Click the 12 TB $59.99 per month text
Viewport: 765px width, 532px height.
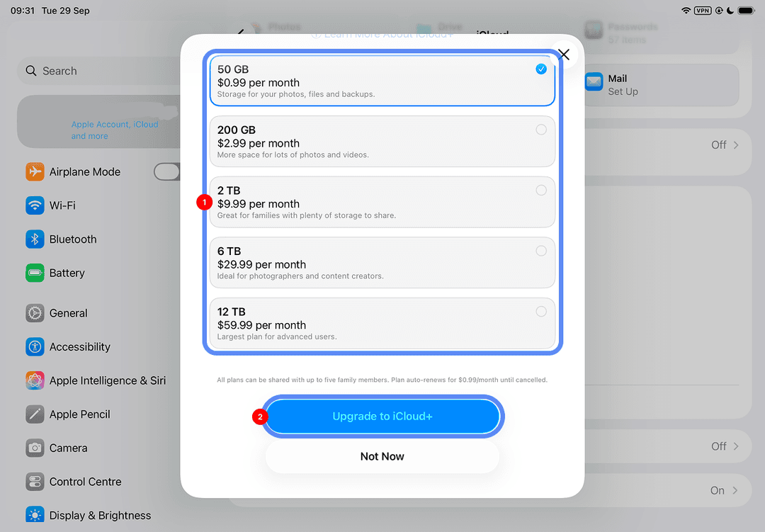[x=262, y=318]
